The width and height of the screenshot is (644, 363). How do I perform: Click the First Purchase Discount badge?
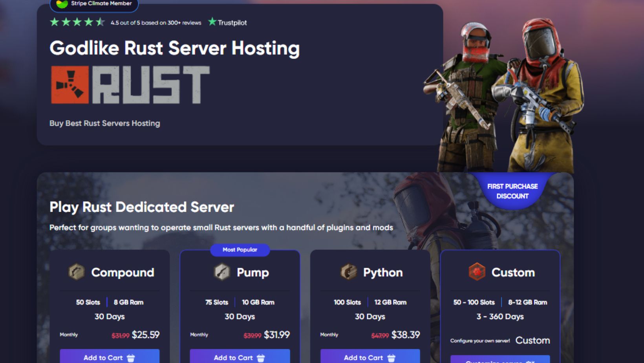[512, 191]
